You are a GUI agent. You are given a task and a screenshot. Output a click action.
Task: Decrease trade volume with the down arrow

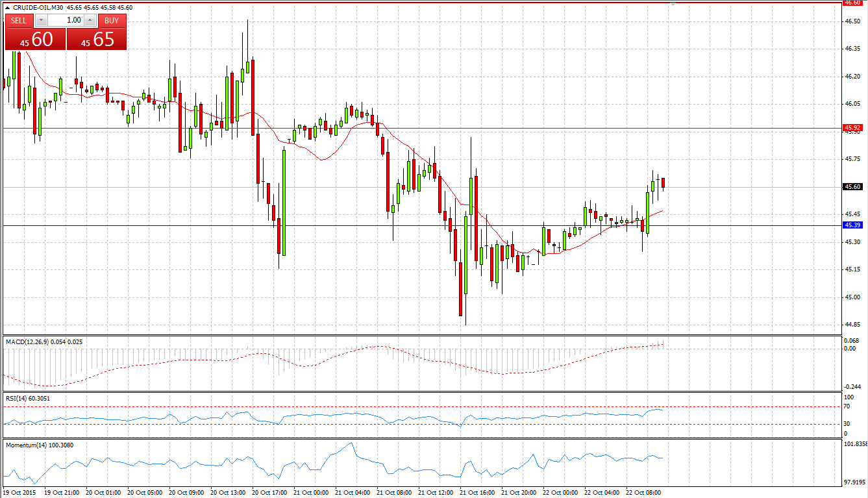coord(41,20)
